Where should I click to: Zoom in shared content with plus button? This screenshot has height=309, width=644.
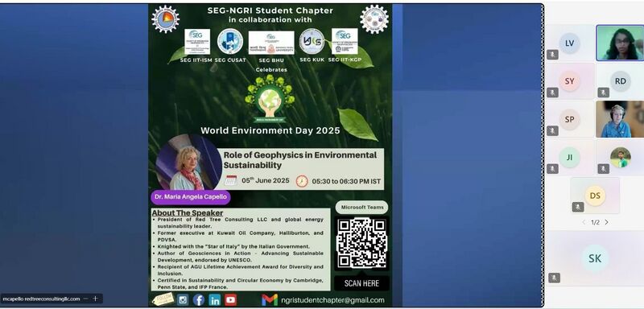click(95, 299)
